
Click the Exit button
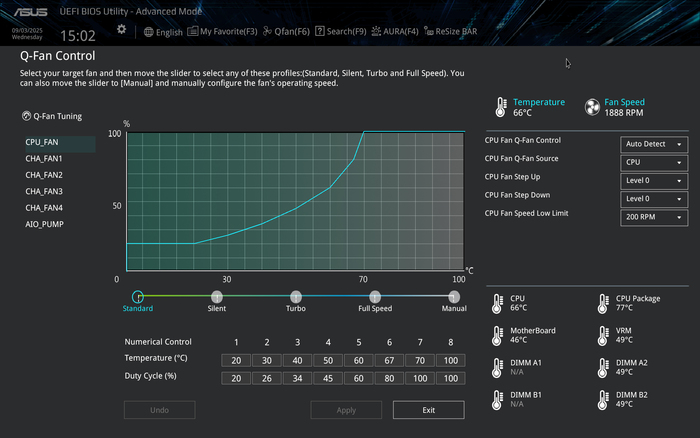[x=428, y=410]
